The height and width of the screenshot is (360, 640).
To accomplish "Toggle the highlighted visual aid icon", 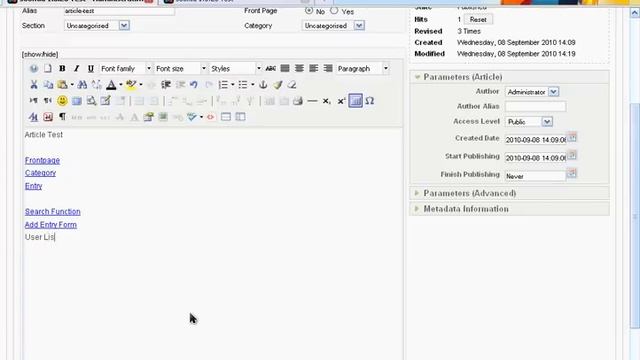I will (356, 101).
